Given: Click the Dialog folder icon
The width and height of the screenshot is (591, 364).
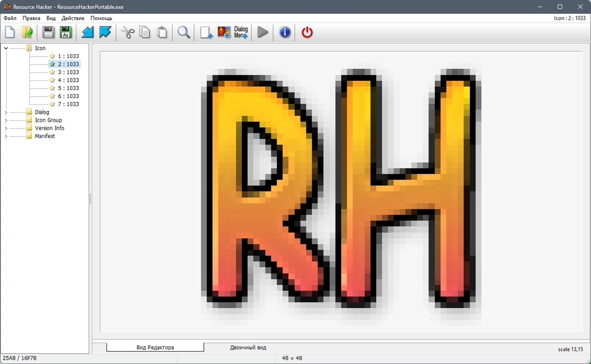Looking at the screenshot, I should click(x=29, y=112).
